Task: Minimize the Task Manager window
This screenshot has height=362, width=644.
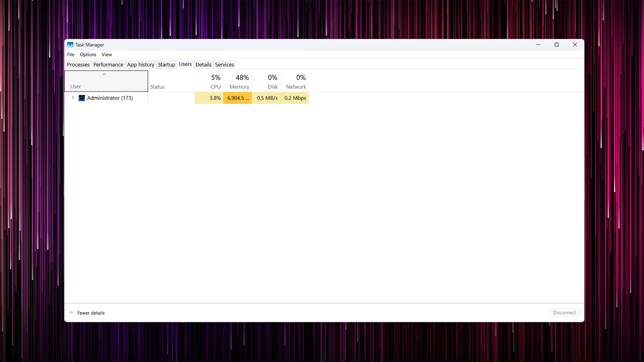Action: pyautogui.click(x=538, y=45)
